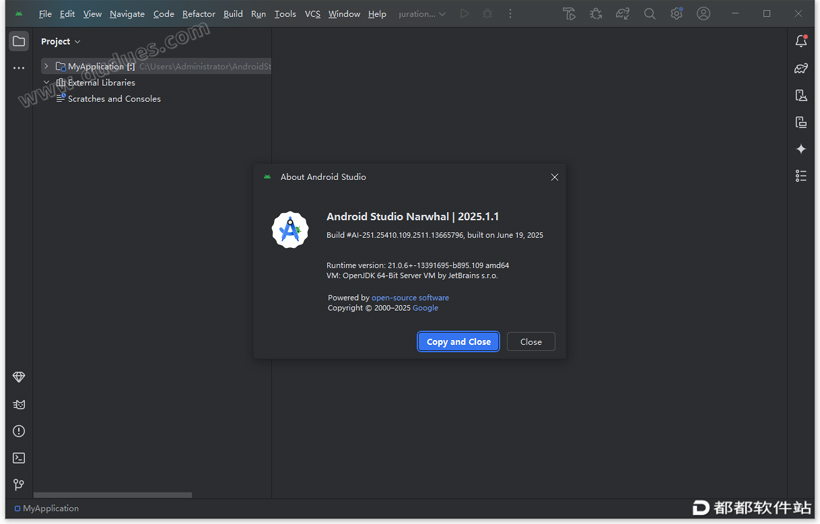
Task: Open account profile icon
Action: point(703,14)
